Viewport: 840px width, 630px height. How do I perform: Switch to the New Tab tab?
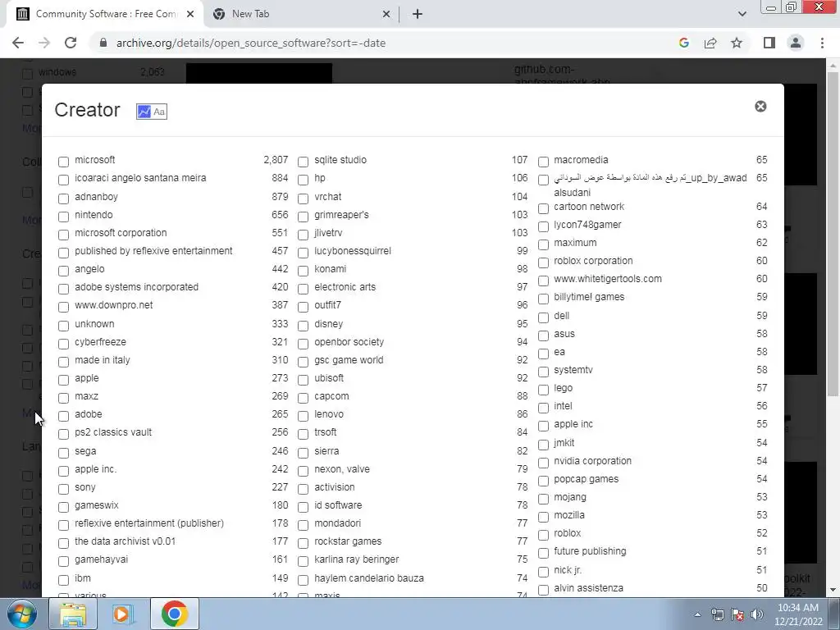[301, 14]
